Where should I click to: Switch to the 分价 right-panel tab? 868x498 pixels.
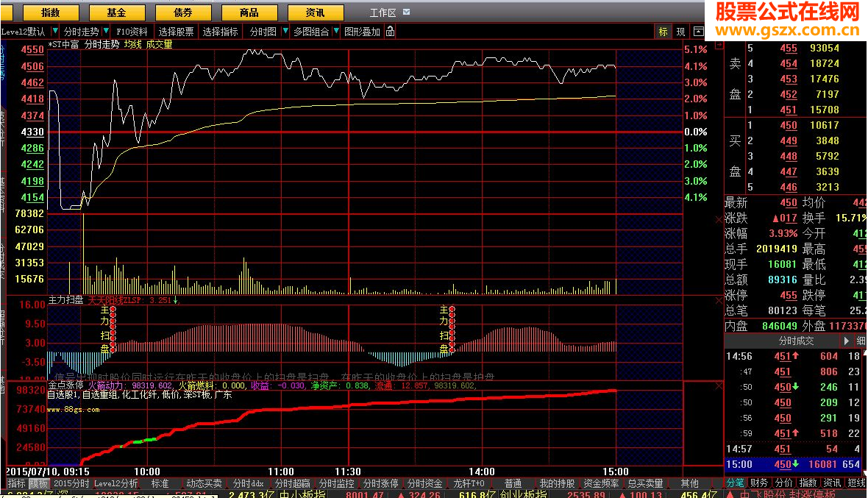pyautogui.click(x=784, y=483)
